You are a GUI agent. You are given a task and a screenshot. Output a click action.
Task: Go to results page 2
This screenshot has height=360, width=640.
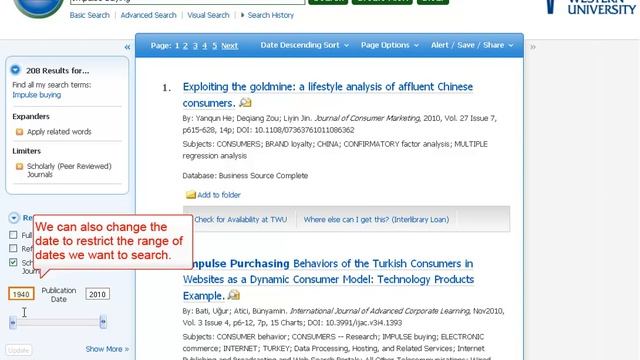point(185,46)
